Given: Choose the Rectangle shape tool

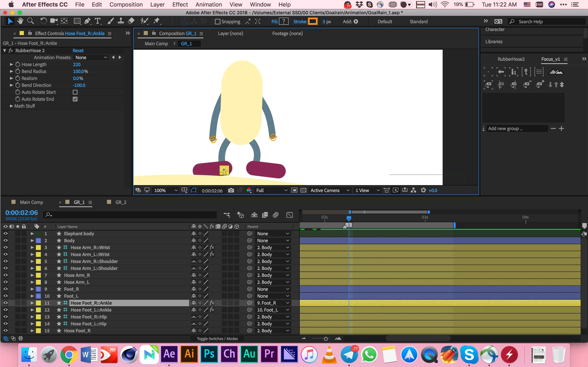Looking at the screenshot, I should click(x=77, y=21).
